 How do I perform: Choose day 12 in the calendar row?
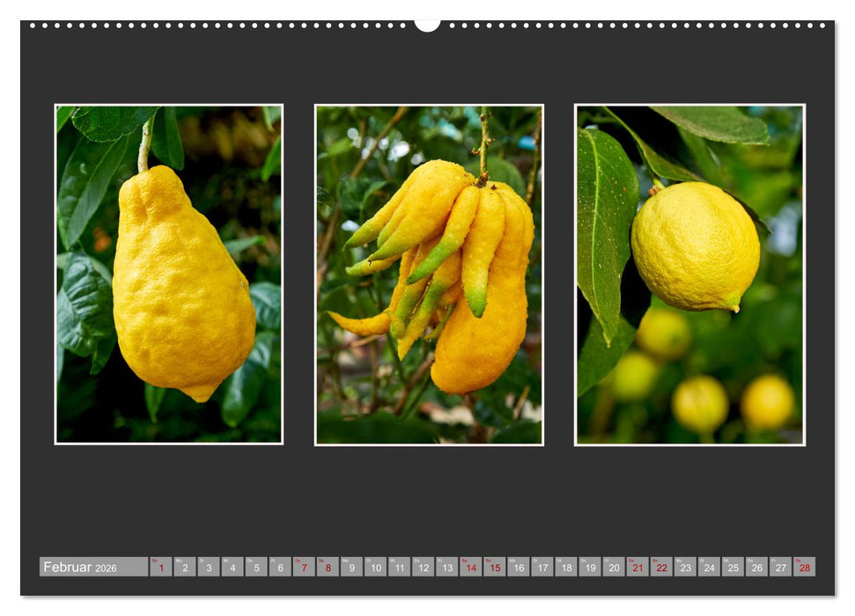coord(423,567)
